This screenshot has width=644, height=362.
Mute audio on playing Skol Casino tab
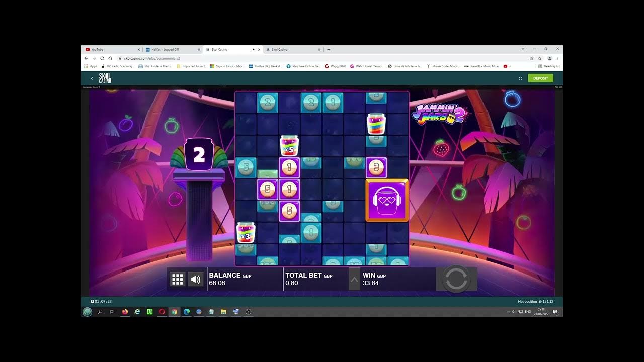coord(253,49)
